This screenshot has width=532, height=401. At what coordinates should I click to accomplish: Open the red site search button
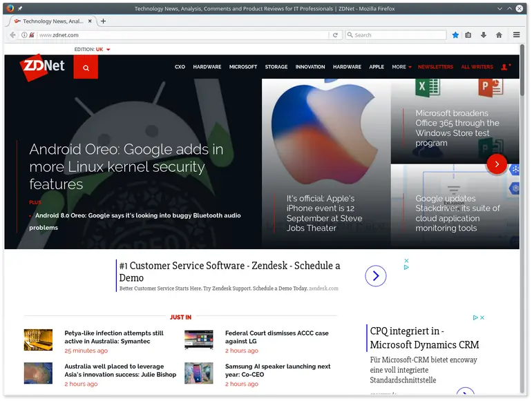(86, 68)
